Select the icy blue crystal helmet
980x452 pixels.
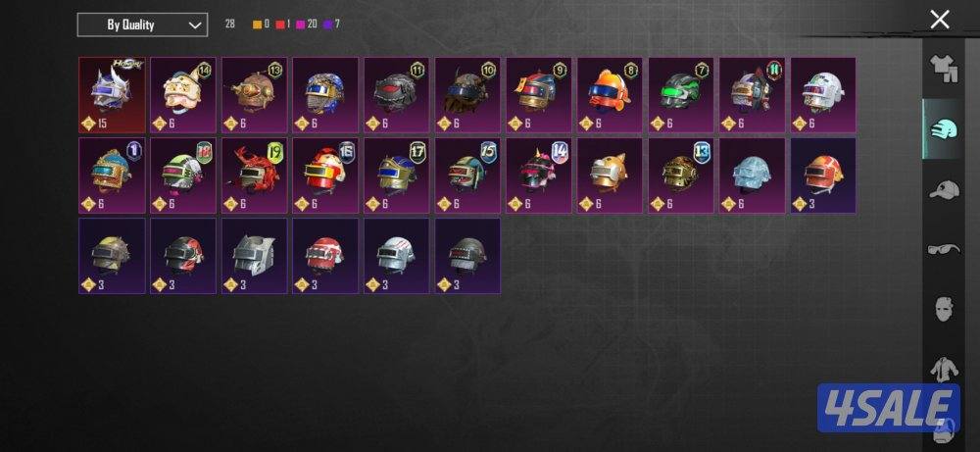tap(753, 176)
